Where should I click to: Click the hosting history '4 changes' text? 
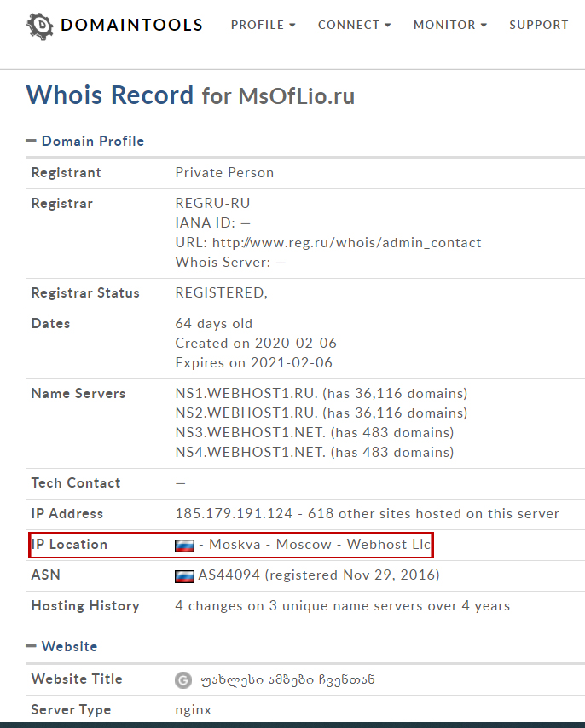342,606
